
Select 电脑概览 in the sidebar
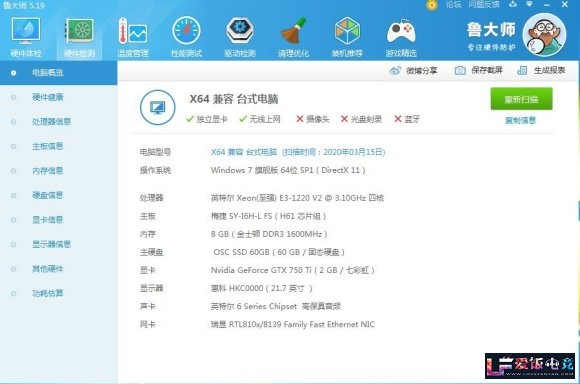(58, 73)
